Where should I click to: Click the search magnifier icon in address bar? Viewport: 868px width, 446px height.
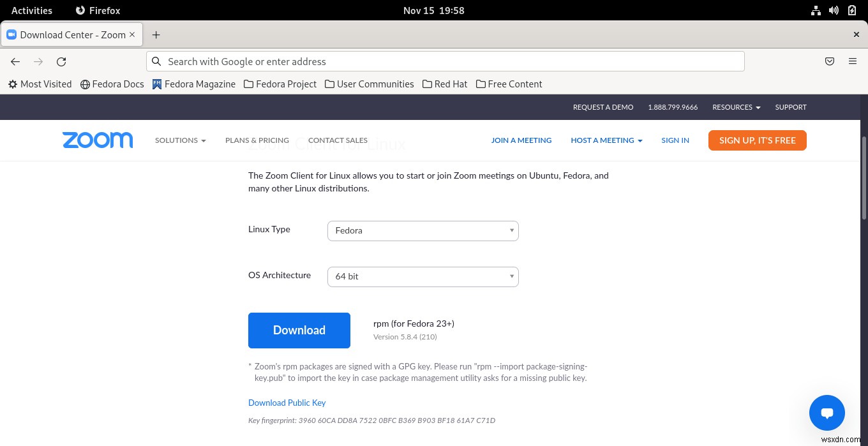(x=156, y=62)
